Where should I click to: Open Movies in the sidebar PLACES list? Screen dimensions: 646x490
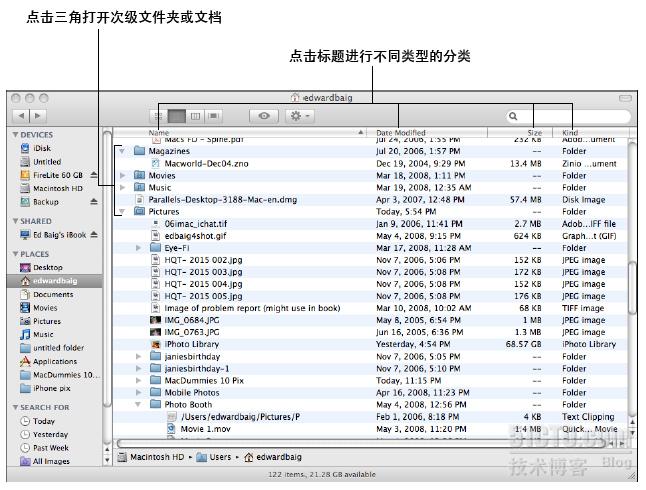click(39, 308)
